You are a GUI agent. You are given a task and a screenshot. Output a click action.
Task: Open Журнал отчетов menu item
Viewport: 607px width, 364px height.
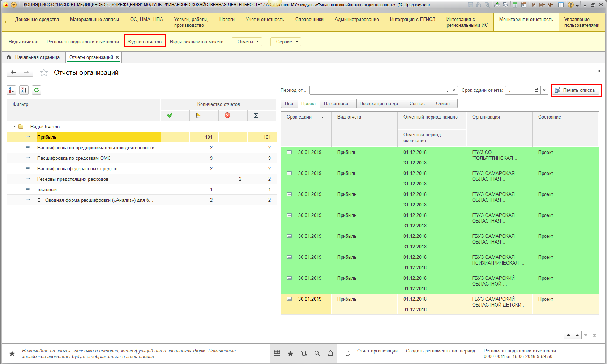coord(145,42)
